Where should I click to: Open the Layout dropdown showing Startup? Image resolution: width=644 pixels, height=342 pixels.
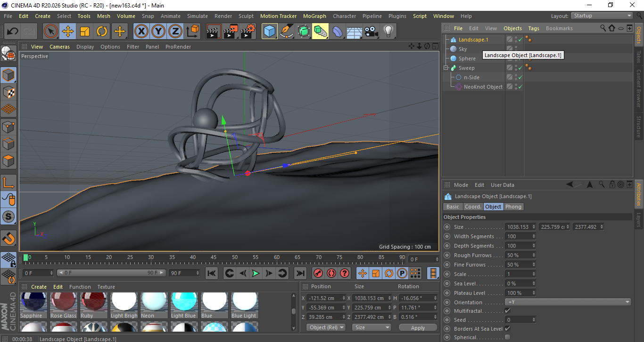tap(602, 16)
